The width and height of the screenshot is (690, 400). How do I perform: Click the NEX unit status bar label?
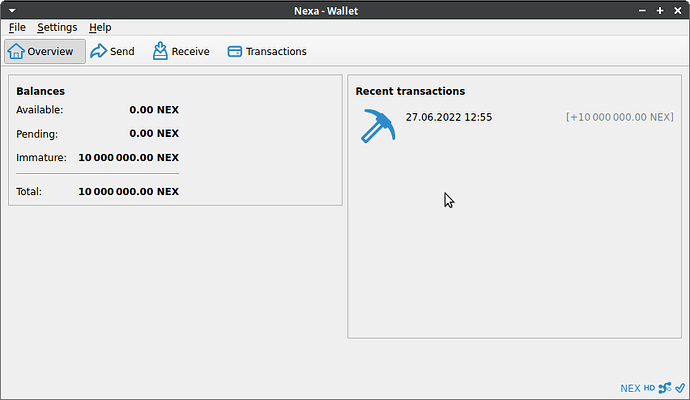[x=630, y=389]
